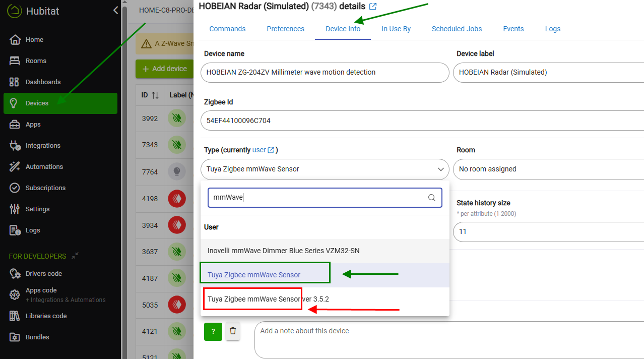
Task: Click device status icon for row 3992
Action: (177, 118)
